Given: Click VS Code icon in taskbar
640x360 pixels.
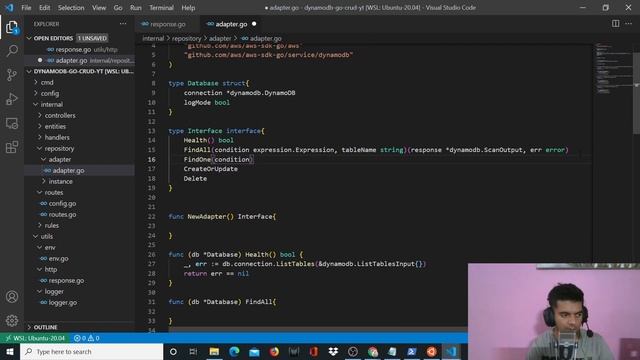Looking at the screenshot, I should click(451, 351).
